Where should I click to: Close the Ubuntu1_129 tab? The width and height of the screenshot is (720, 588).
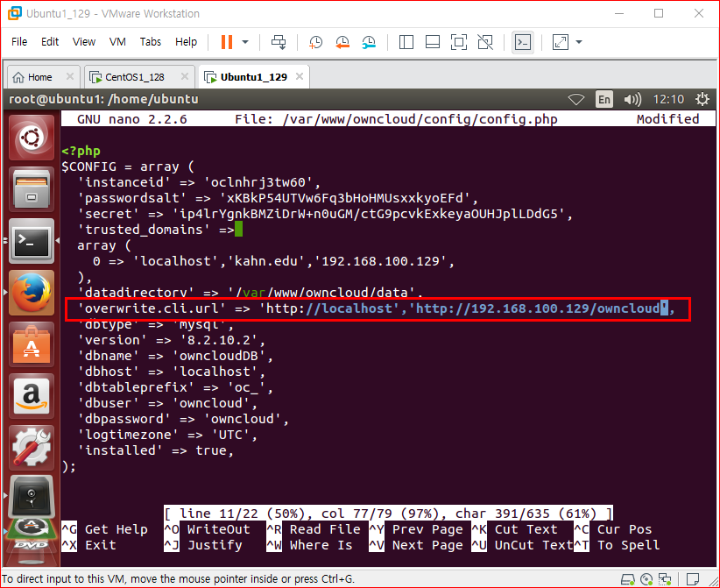(300, 76)
